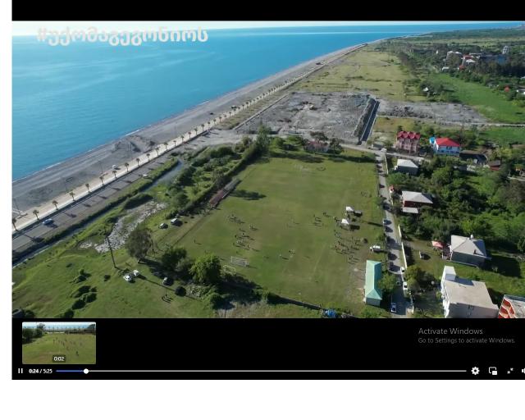Click the video progress seek bar
This screenshot has height=420, width=525.
tap(261, 371)
